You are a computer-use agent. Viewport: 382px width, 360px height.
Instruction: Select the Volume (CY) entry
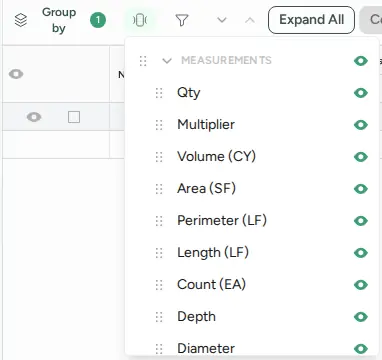click(216, 157)
